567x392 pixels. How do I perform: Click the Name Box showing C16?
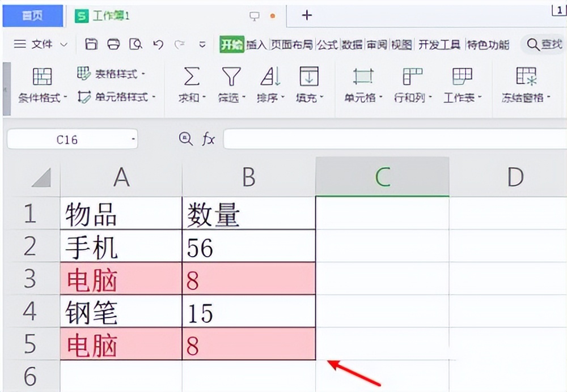pos(67,139)
